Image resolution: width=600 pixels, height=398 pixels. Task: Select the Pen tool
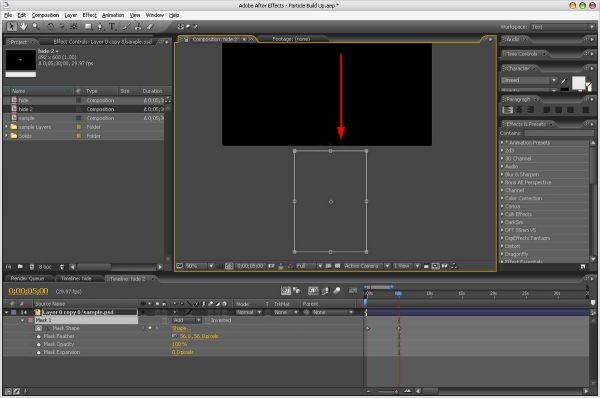100,26
